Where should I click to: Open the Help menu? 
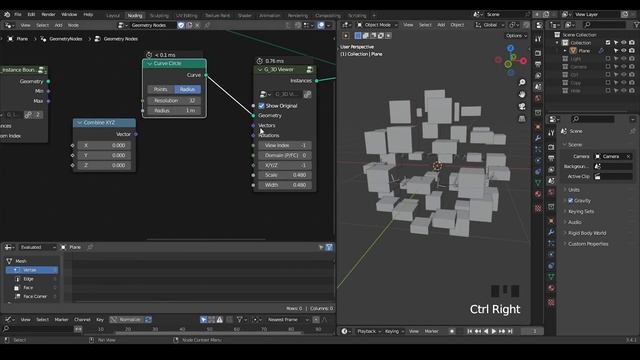click(x=88, y=14)
